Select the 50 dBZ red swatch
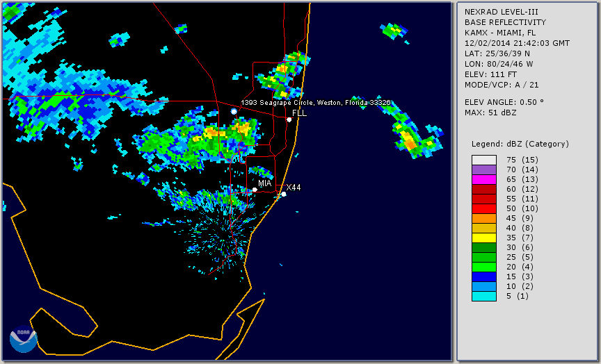The height and width of the screenshot is (364, 601). (x=484, y=208)
